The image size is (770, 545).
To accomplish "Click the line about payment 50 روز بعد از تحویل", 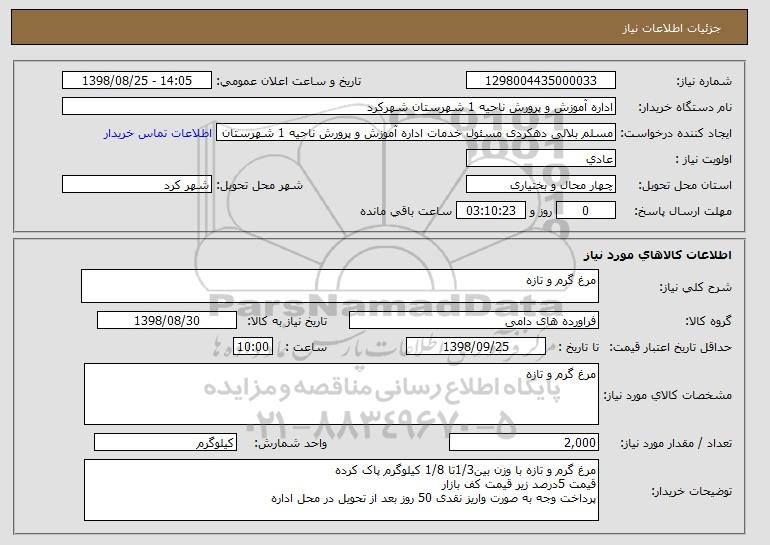I will coord(434,498).
